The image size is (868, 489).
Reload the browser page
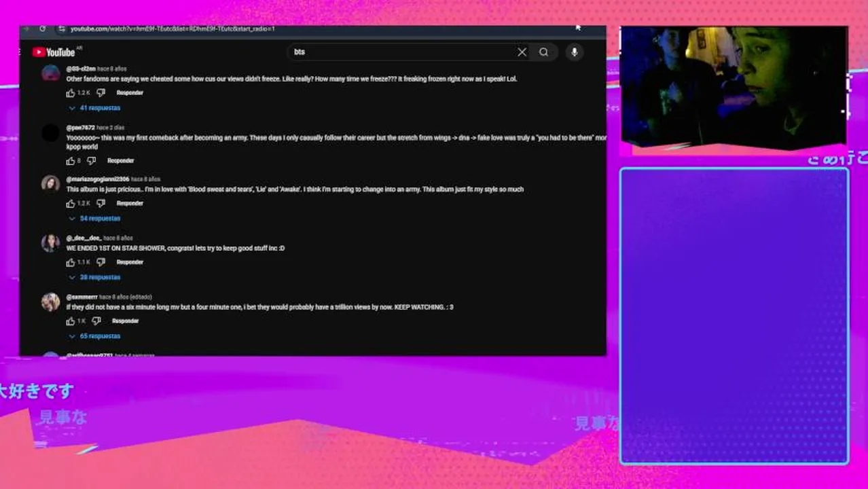[x=42, y=29]
